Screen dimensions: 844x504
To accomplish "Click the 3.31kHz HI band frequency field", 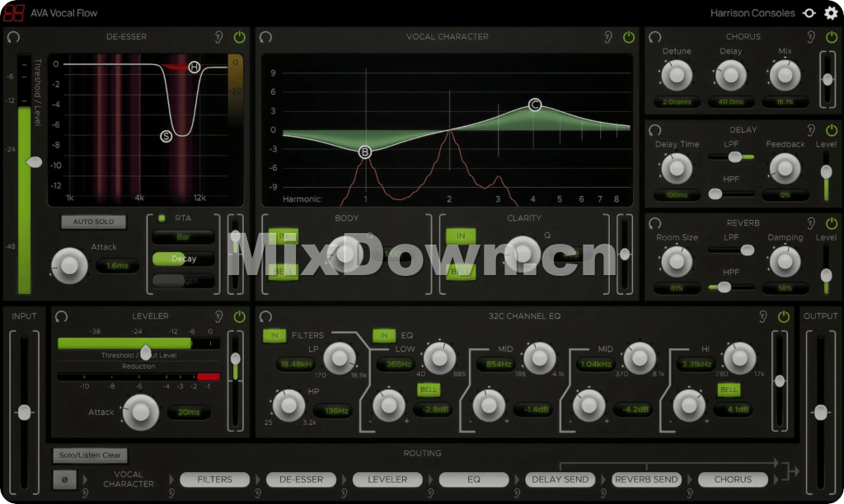I will click(696, 364).
